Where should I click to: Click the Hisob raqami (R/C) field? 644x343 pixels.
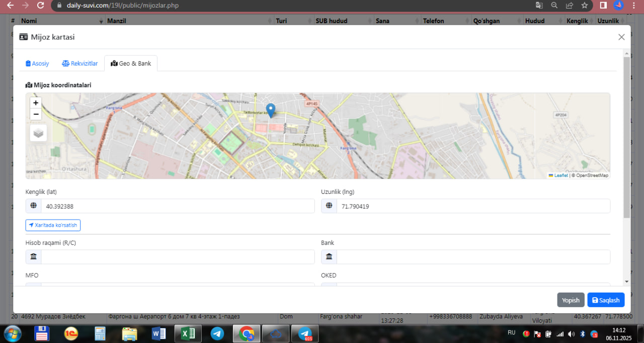(x=177, y=257)
